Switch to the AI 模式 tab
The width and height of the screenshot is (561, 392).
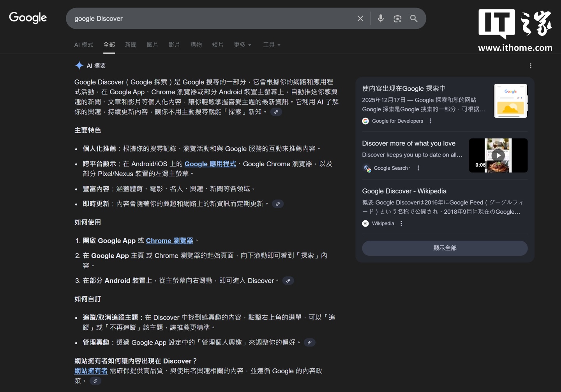(83, 45)
